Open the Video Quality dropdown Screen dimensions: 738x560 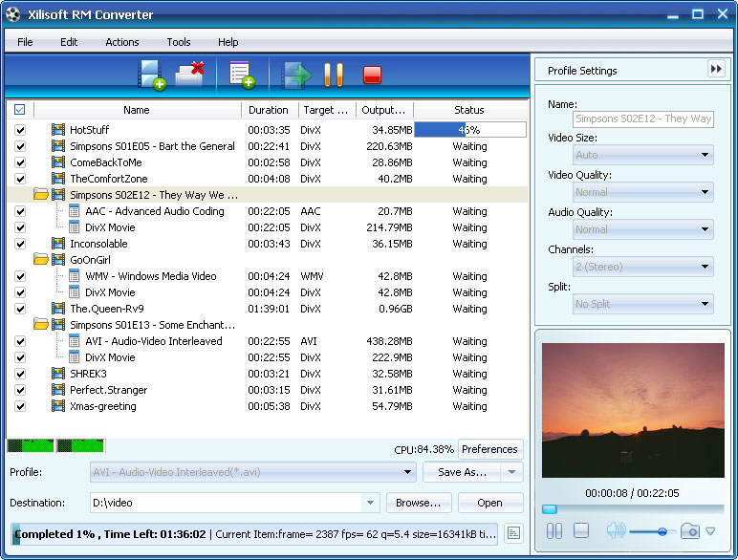point(643,192)
